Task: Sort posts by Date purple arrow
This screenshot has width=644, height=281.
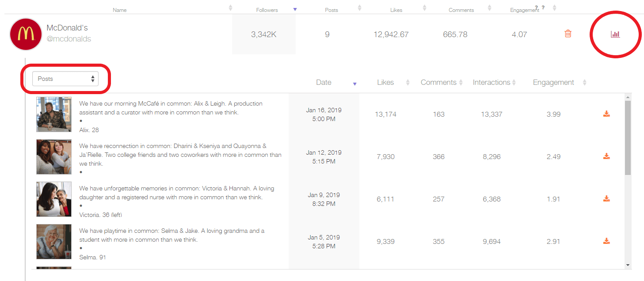Action: (x=354, y=84)
